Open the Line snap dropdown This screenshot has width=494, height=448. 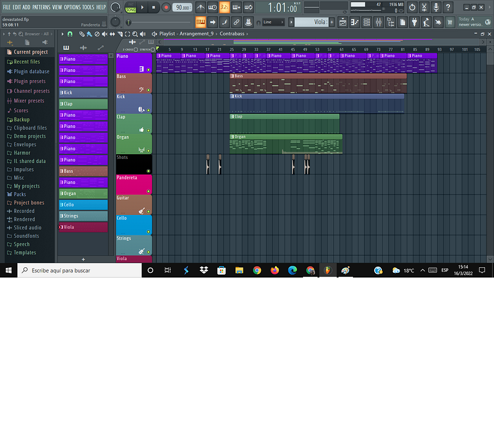point(273,22)
